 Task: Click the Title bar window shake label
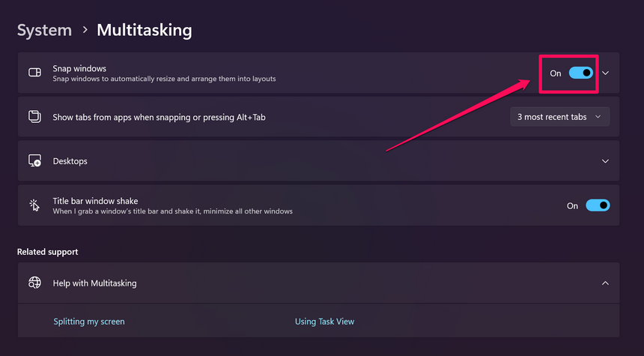[95, 201]
